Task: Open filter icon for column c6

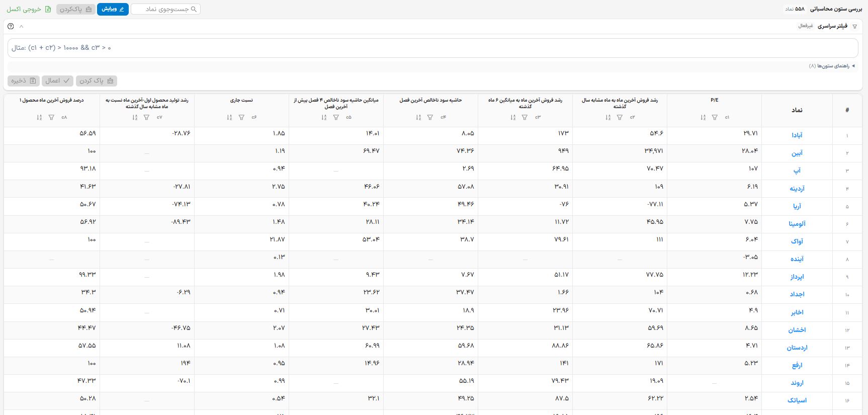Action: pos(241,117)
